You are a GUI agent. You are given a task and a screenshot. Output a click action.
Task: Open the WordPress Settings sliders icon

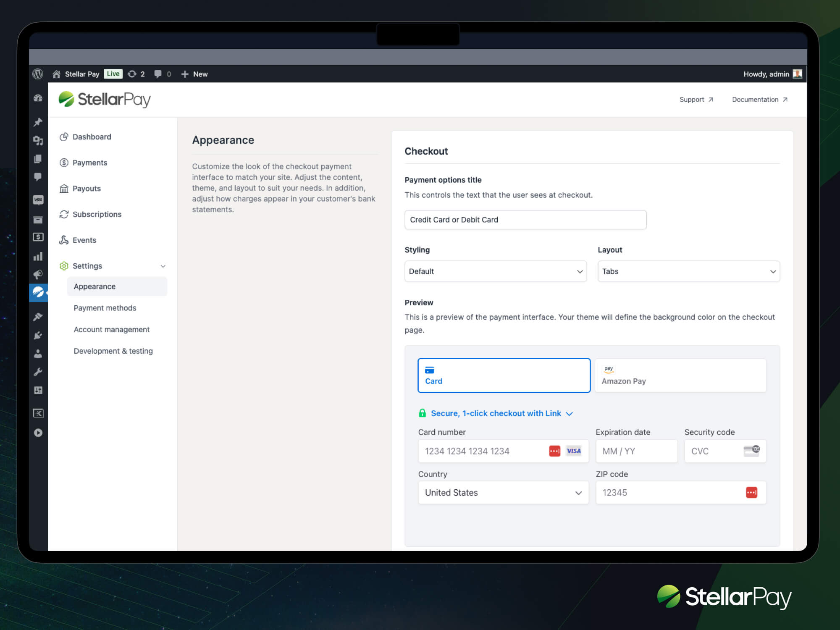(x=38, y=390)
